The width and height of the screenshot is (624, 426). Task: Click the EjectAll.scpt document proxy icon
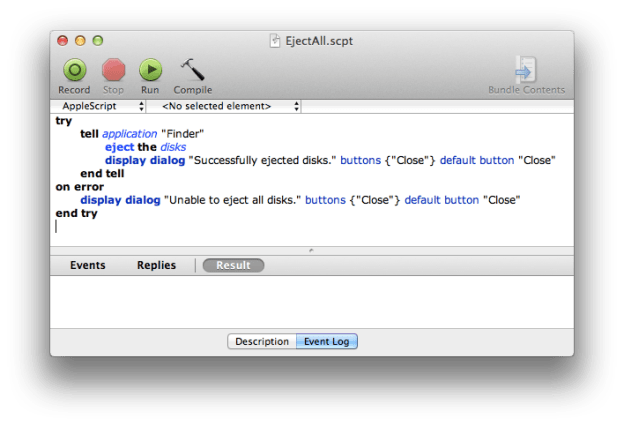pos(275,41)
